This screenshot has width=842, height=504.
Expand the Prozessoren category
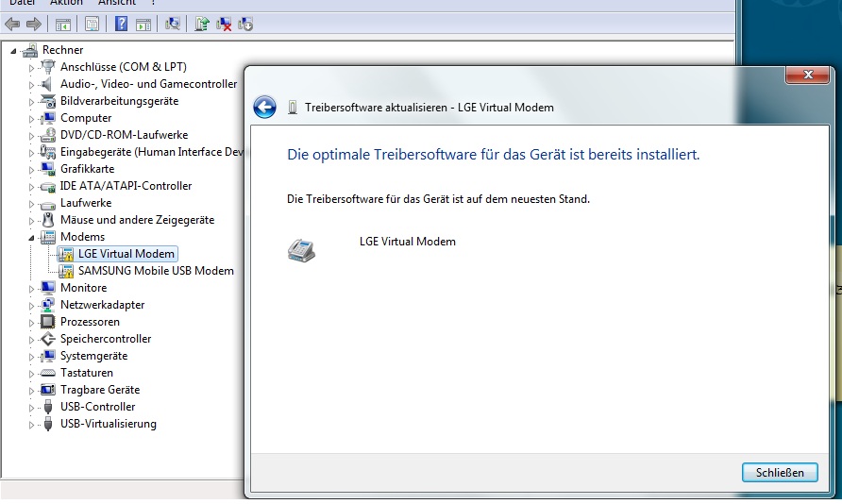pos(31,323)
